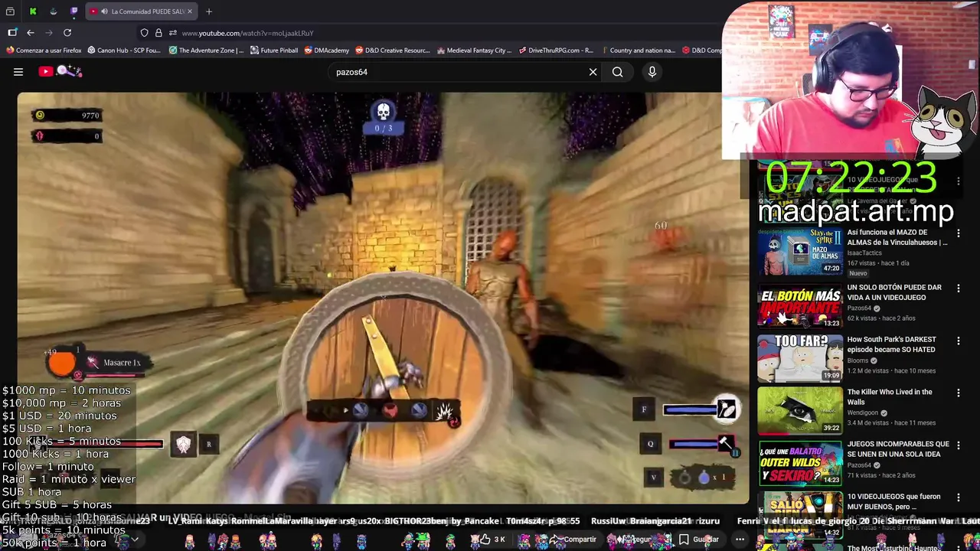Like the video (3 K thumbs up)
The height and width of the screenshot is (551, 980).
pyautogui.click(x=493, y=540)
